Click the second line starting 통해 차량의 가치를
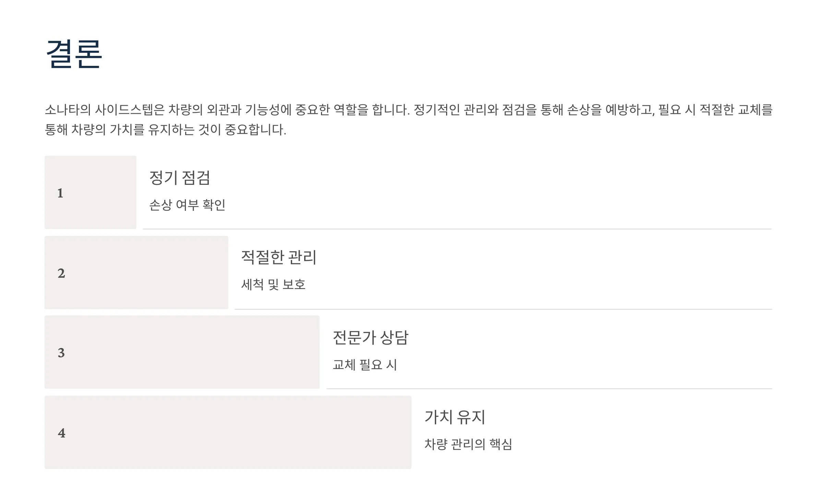 pyautogui.click(x=166, y=130)
